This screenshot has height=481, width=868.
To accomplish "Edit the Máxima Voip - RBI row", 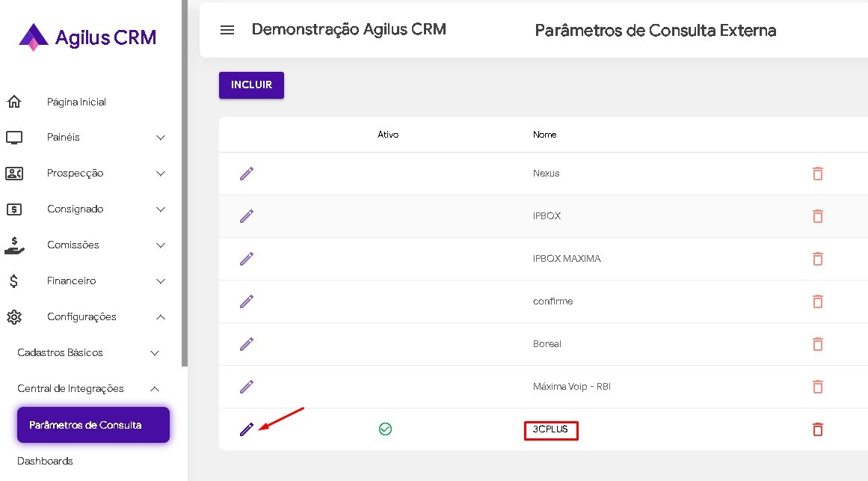I will click(x=246, y=387).
